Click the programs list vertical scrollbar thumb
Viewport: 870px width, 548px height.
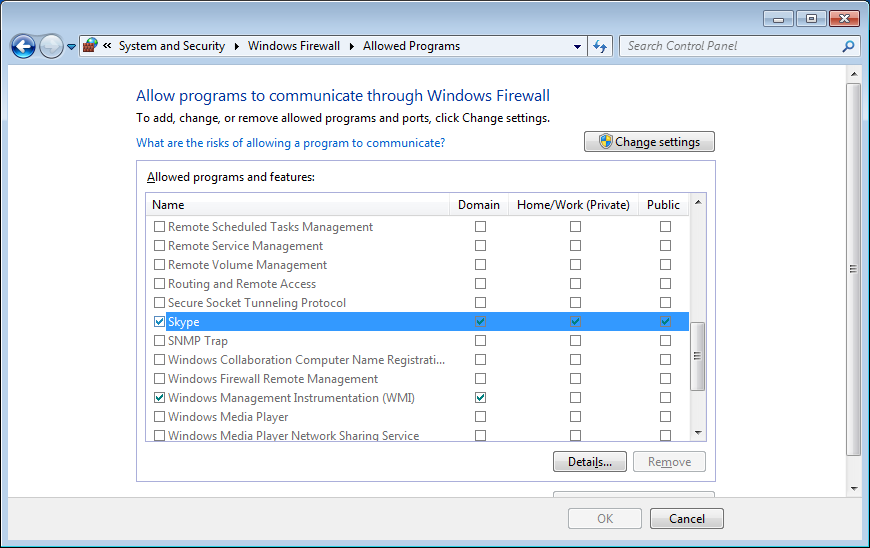(x=697, y=355)
